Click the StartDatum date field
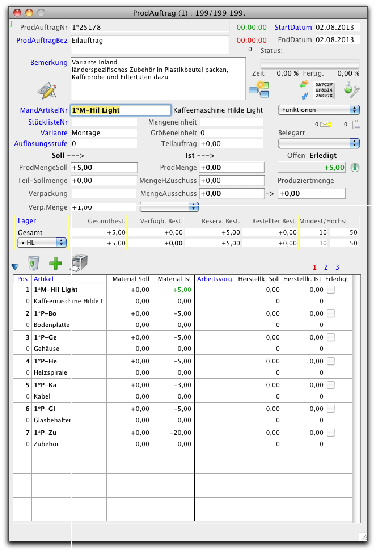The image size is (383, 554). (x=337, y=27)
